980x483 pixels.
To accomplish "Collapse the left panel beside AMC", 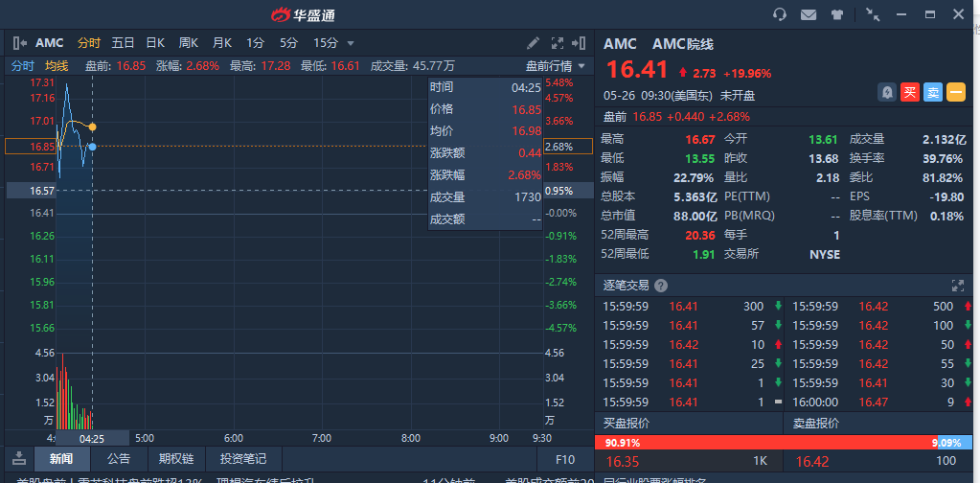I will (x=20, y=43).
